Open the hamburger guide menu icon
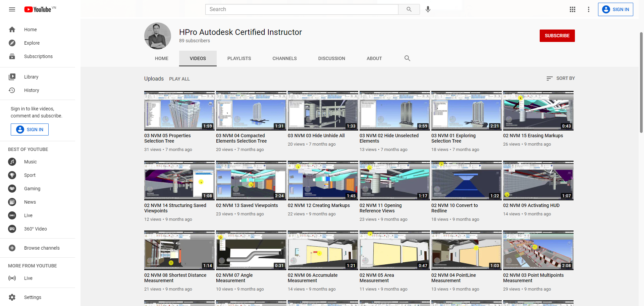This screenshot has height=306, width=644. pyautogui.click(x=12, y=9)
